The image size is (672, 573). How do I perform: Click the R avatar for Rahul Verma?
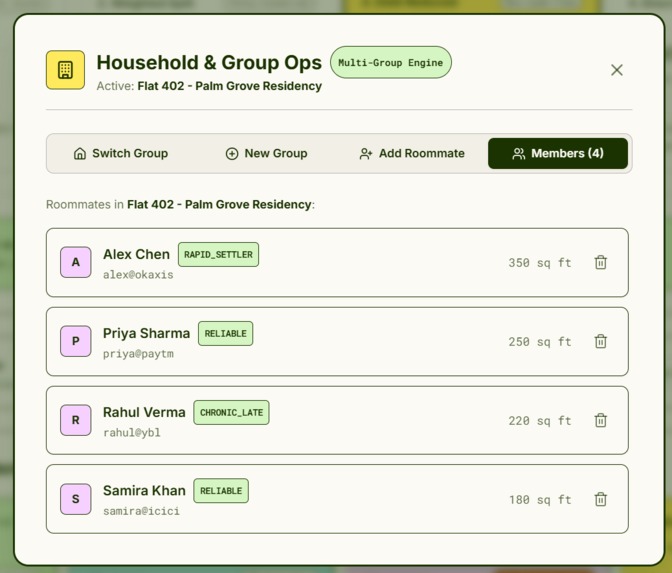pos(75,420)
